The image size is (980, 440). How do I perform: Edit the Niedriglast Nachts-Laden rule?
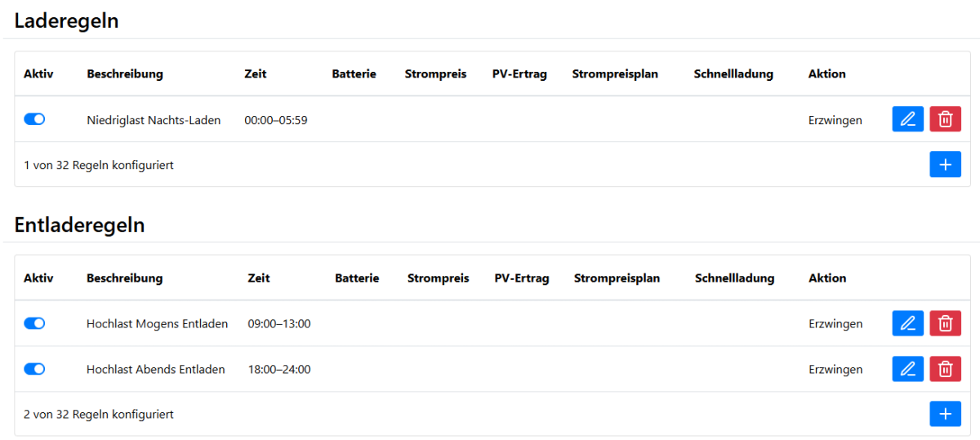(x=907, y=119)
